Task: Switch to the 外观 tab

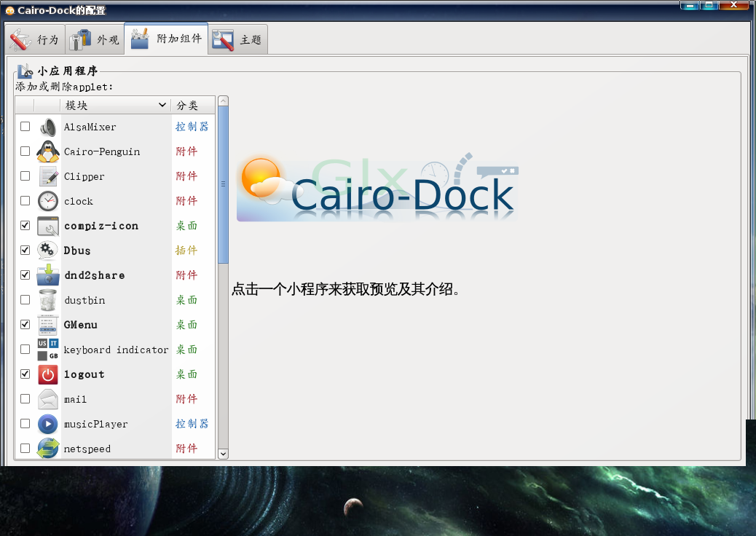Action: [x=95, y=39]
